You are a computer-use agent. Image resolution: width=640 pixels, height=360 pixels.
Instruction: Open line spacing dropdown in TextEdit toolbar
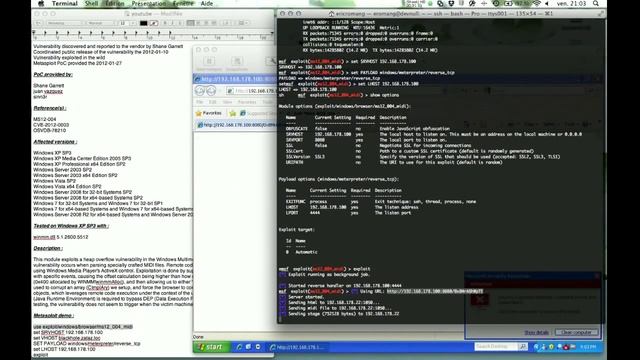(226, 23)
